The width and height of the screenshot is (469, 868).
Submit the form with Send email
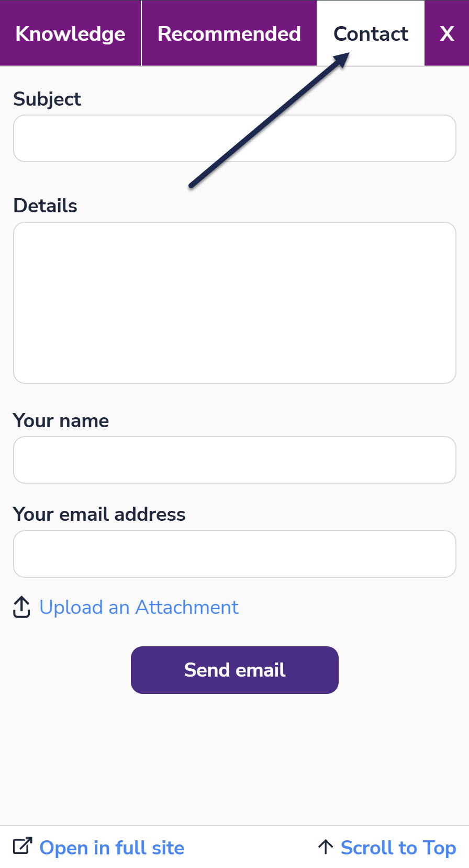pos(234,670)
